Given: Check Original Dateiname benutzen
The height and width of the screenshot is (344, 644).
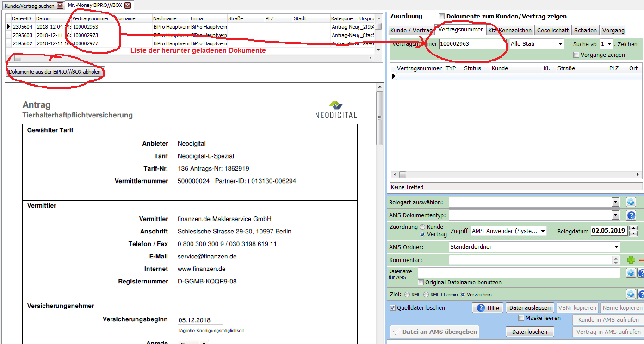Looking at the screenshot, I should tap(421, 283).
